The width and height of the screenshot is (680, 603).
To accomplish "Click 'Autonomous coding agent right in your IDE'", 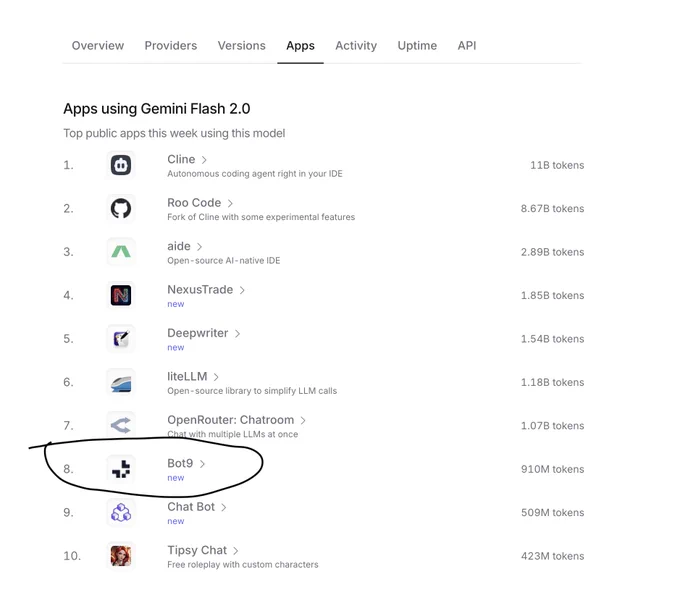I will point(255,174).
